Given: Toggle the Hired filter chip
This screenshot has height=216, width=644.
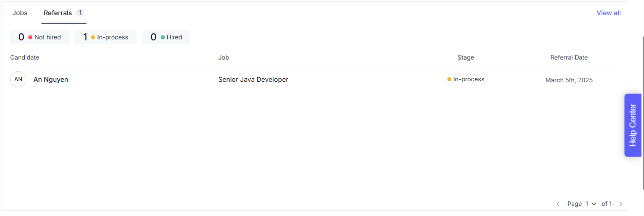Looking at the screenshot, I should pos(166,37).
